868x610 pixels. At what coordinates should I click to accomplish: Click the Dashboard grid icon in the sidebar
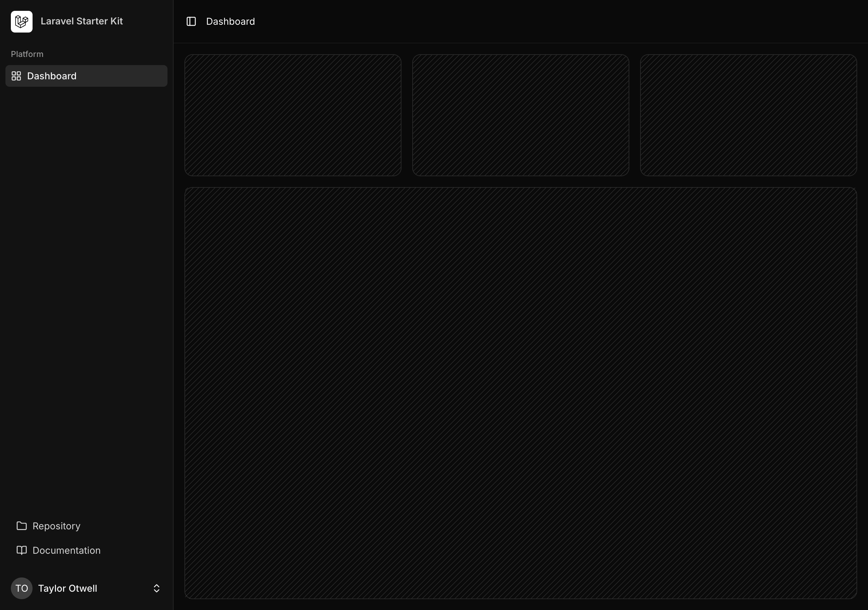[x=16, y=76]
